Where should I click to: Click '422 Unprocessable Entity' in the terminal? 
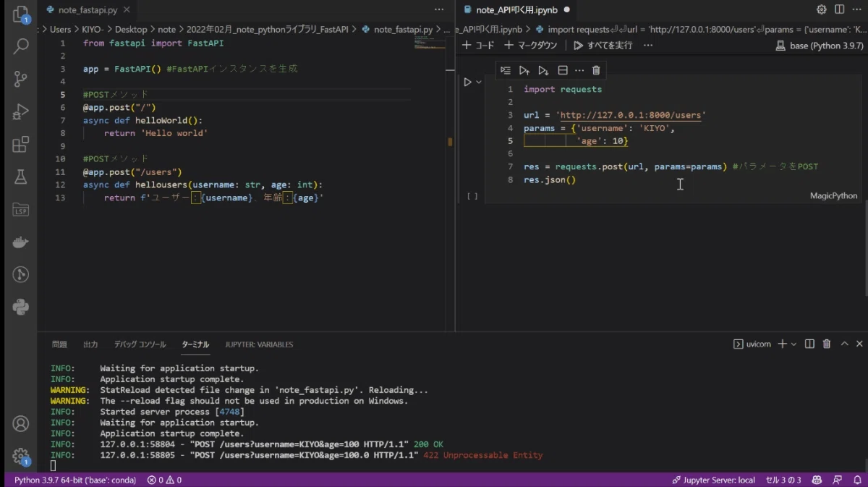point(482,455)
